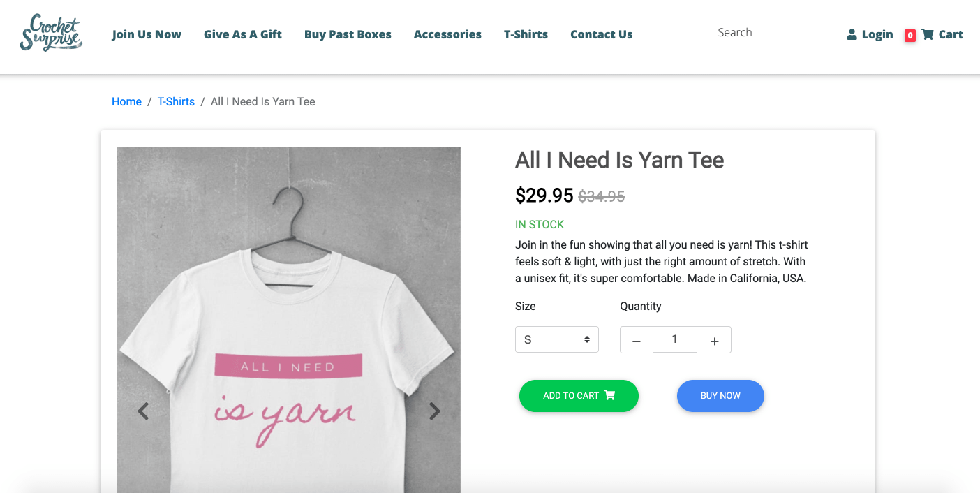Open the shopping cart icon

point(928,34)
